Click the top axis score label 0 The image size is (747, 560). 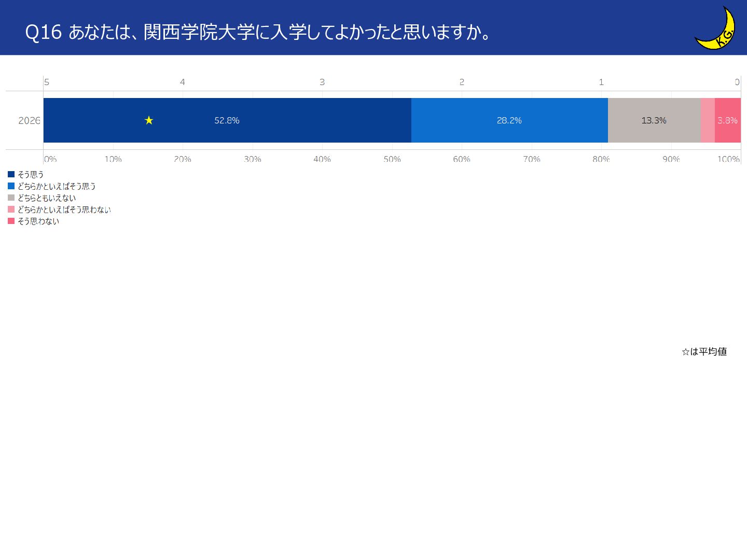pos(737,82)
